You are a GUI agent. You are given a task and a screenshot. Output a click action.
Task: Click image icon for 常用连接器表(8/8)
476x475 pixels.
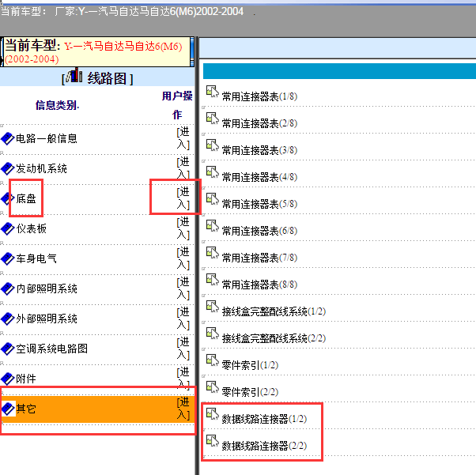coord(213,280)
